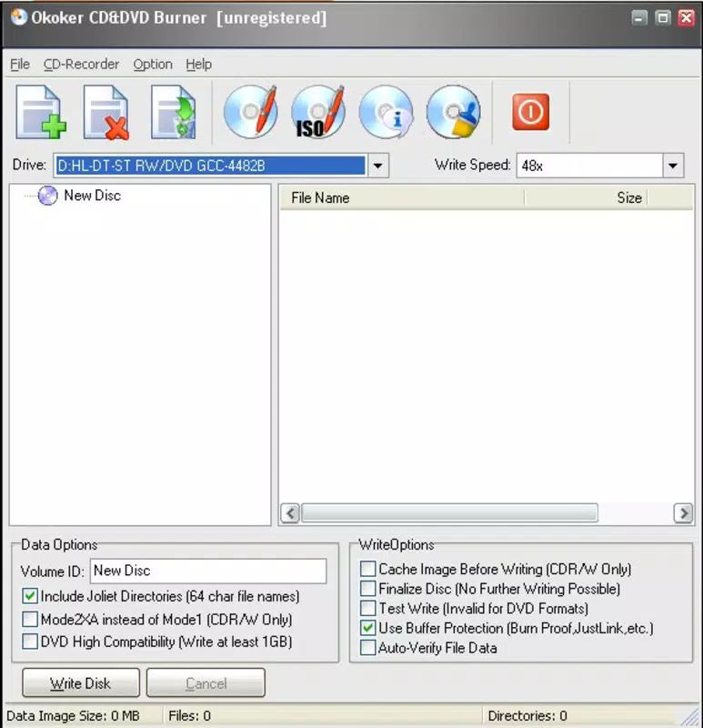Close the Okoker Burner window
The image size is (703, 728).
pos(686,18)
